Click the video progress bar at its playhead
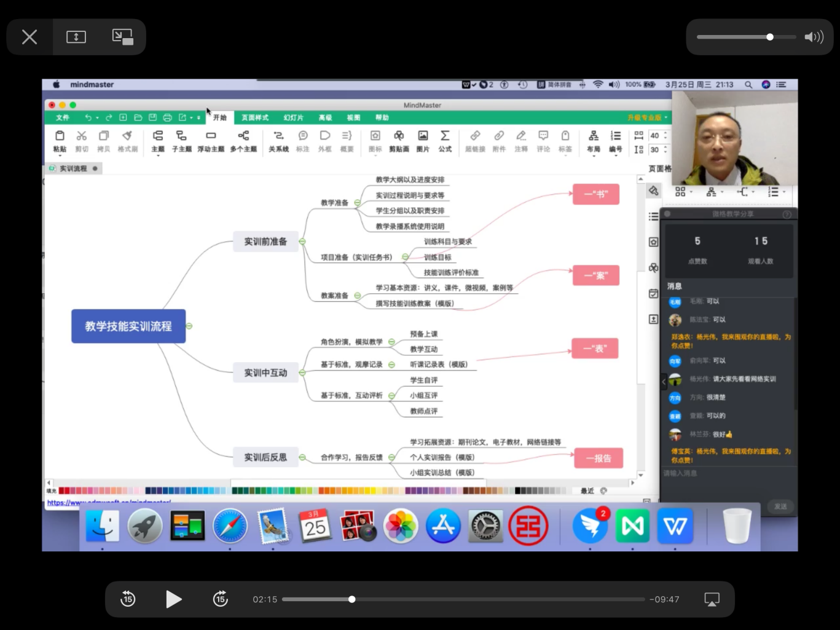 [352, 599]
